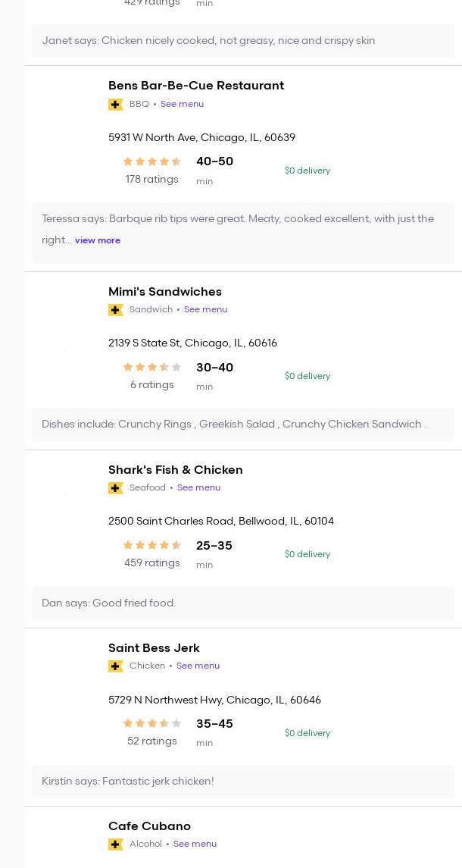Expand Teressa's review with view more

pyautogui.click(x=98, y=240)
